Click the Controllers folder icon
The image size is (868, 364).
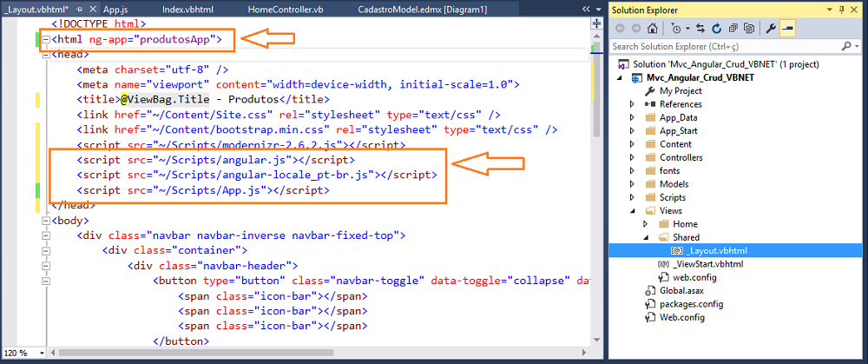[650, 157]
